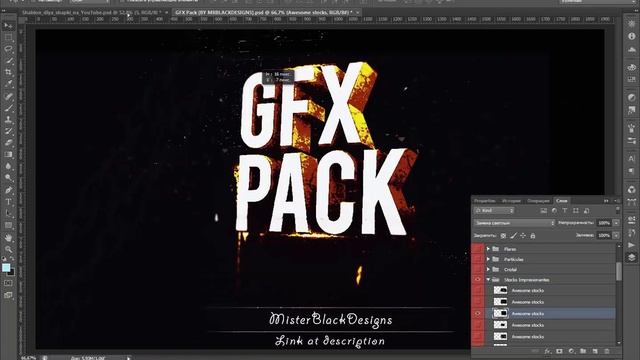Select the Magic Wand tool
Viewport: 640px width, 360px height.
tap(8, 61)
